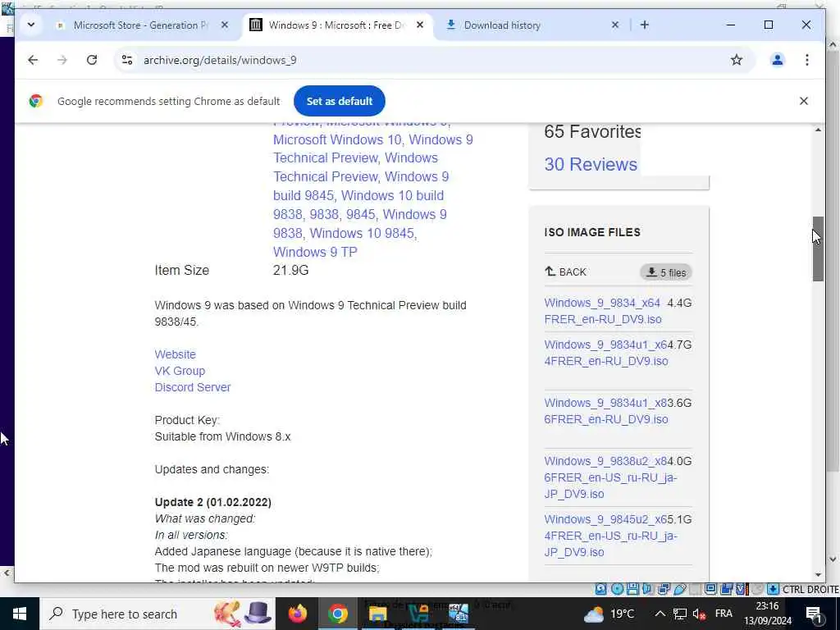Click the taskbar clock showing 23:16
The height and width of the screenshot is (630, 840).
click(x=767, y=614)
